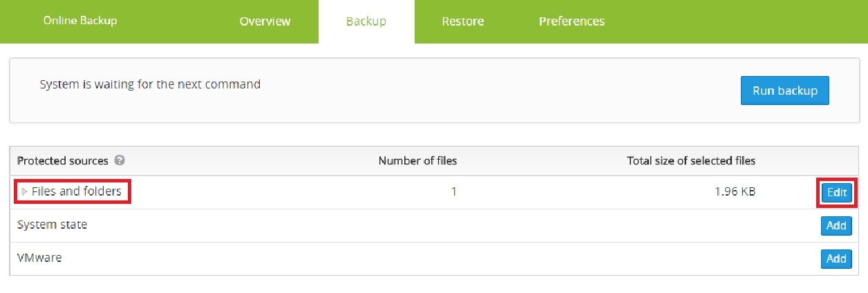The image size is (868, 293).
Task: Click the Protected sources column header
Action: point(62,160)
